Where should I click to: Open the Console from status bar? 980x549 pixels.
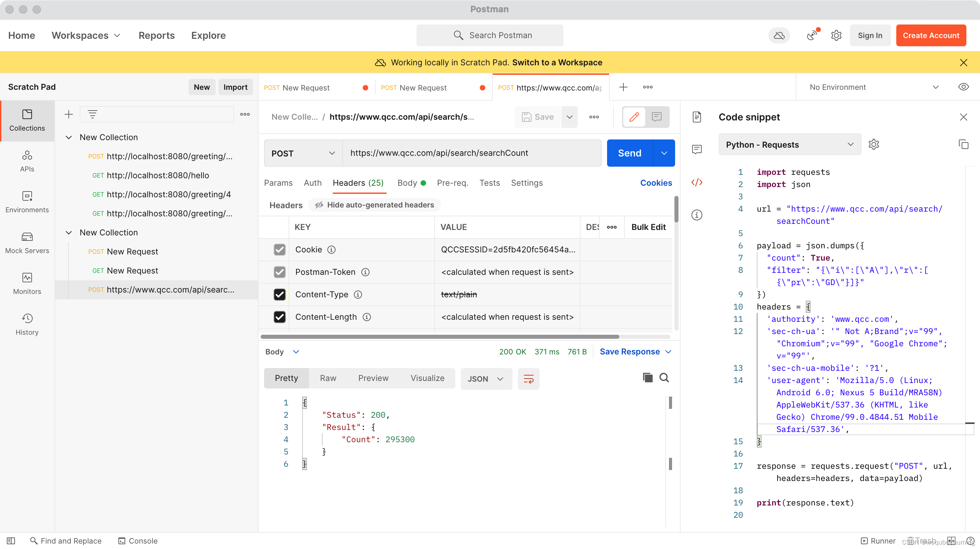pos(138,540)
